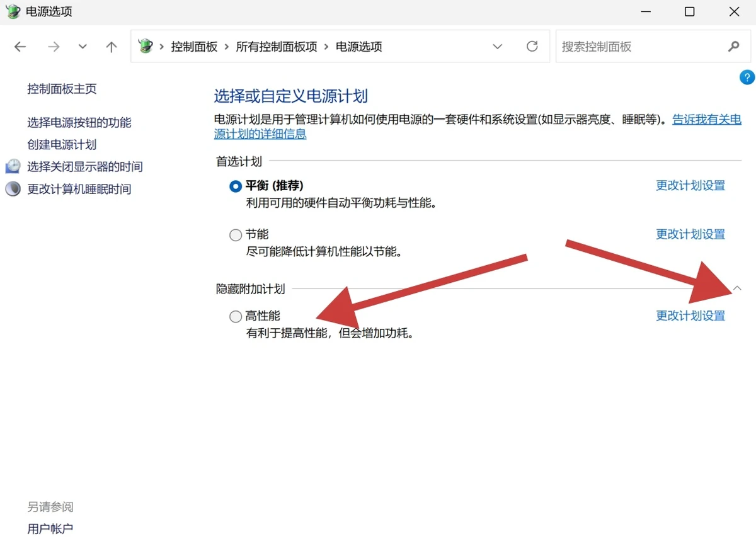
Task: Click the power options icon in address bar
Action: click(146, 47)
